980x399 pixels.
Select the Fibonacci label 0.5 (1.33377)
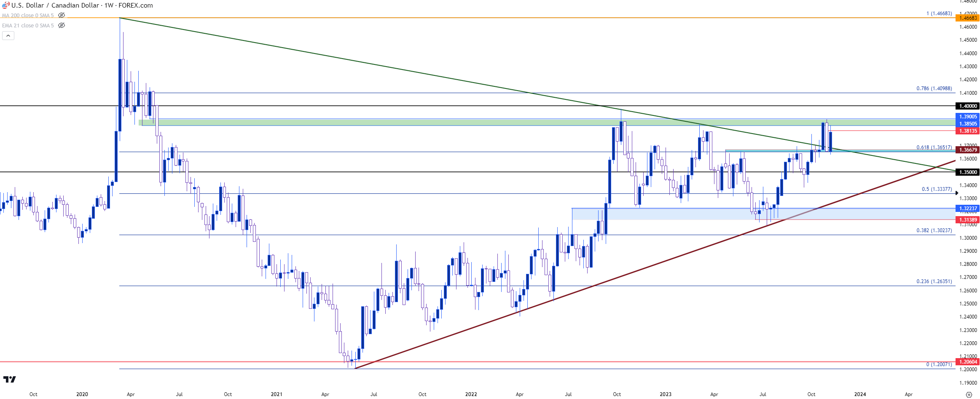937,189
